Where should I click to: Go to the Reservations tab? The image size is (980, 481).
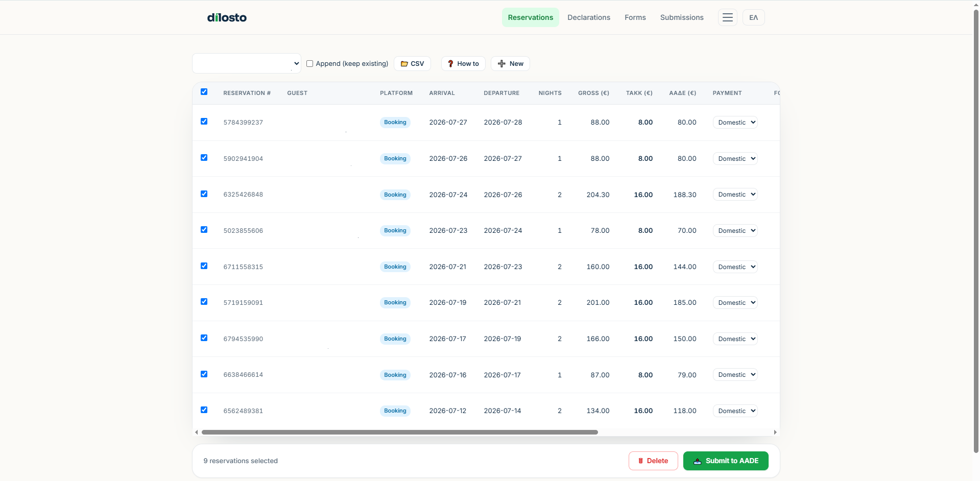pyautogui.click(x=530, y=17)
